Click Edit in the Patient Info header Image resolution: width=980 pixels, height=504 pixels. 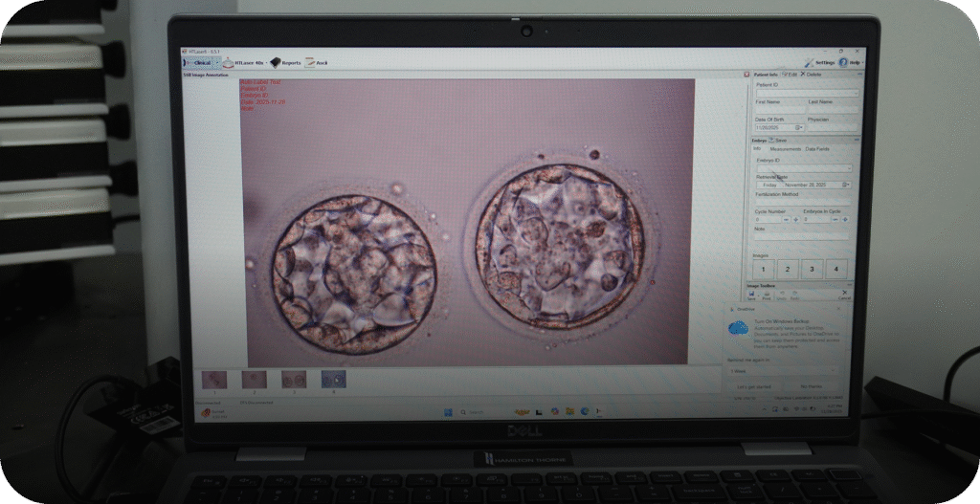coord(790,75)
